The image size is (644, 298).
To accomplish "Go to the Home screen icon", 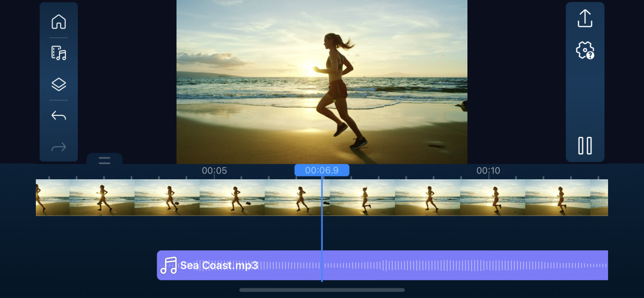I will coord(58,22).
